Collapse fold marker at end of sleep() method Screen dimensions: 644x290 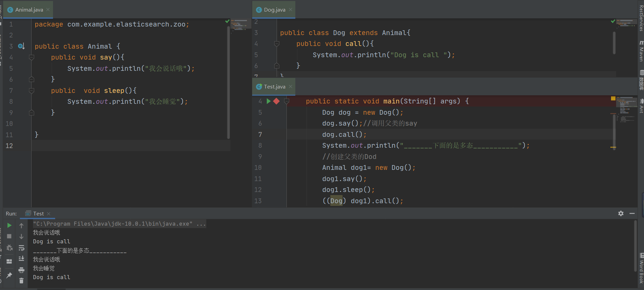point(32,113)
